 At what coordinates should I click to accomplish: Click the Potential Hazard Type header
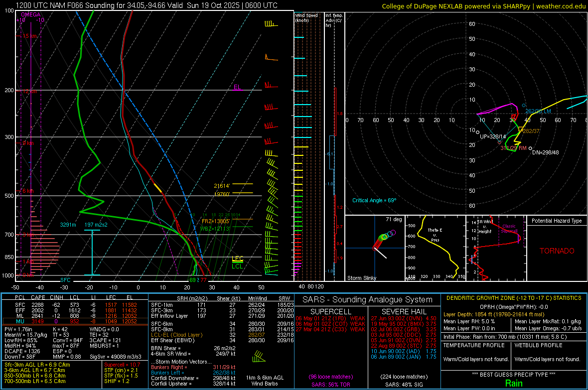[x=556, y=220]
